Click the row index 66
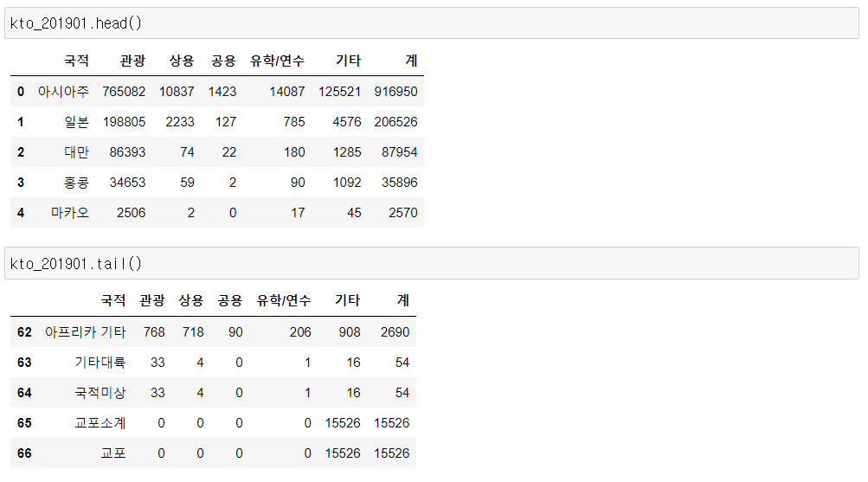The image size is (868, 482). [x=24, y=453]
